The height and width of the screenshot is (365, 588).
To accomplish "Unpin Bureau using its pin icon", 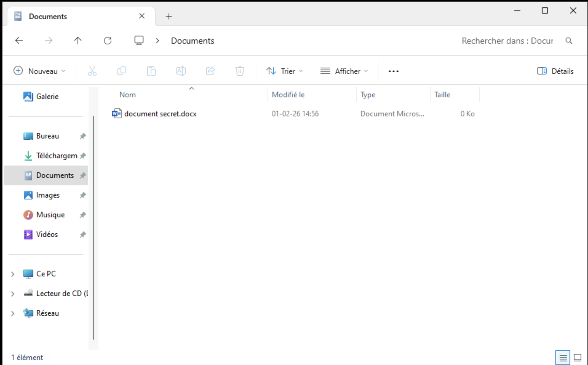I will point(82,136).
